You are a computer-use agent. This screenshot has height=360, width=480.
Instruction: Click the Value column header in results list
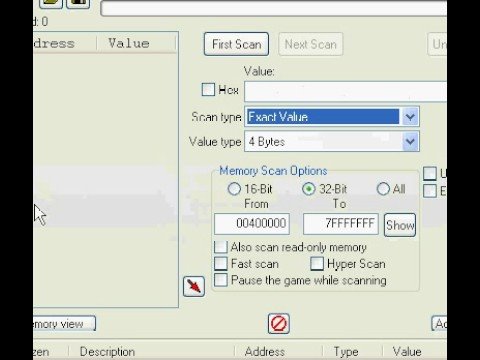point(136,43)
